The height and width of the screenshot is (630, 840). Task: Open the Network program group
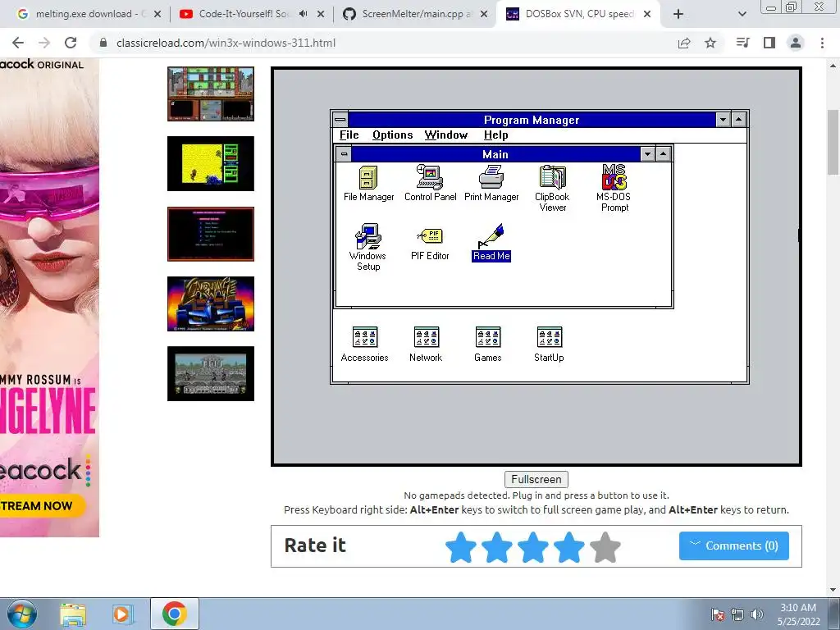coord(427,344)
